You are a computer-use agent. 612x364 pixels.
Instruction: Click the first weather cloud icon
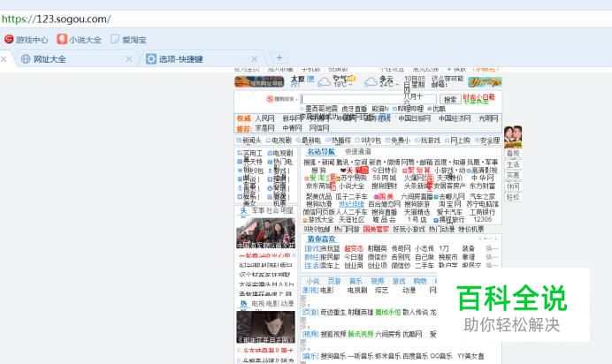[x=324, y=82]
